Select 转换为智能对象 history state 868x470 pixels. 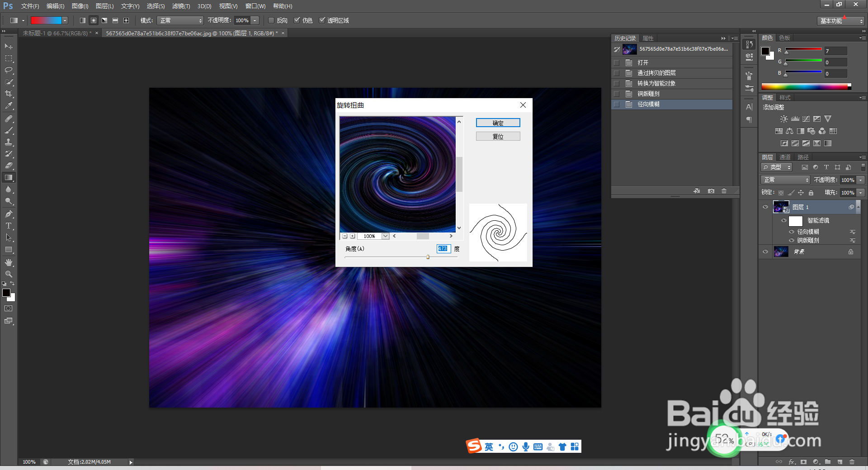(x=672, y=84)
